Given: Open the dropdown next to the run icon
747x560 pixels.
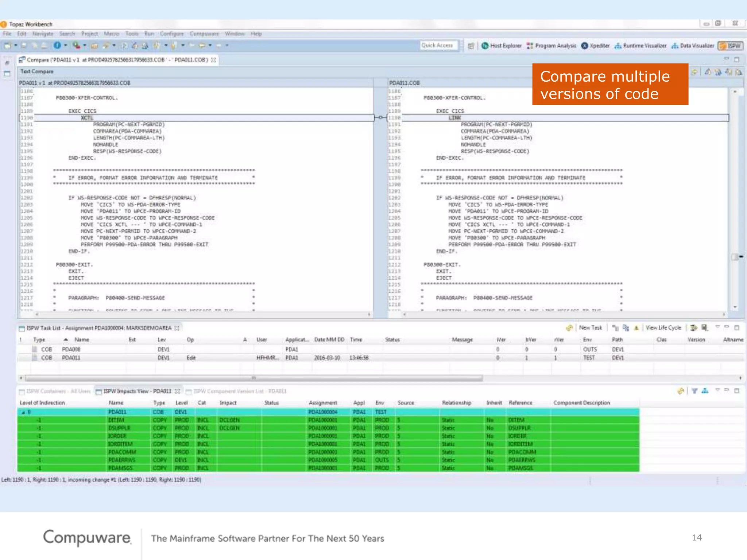Looking at the screenshot, I should tap(85, 46).
